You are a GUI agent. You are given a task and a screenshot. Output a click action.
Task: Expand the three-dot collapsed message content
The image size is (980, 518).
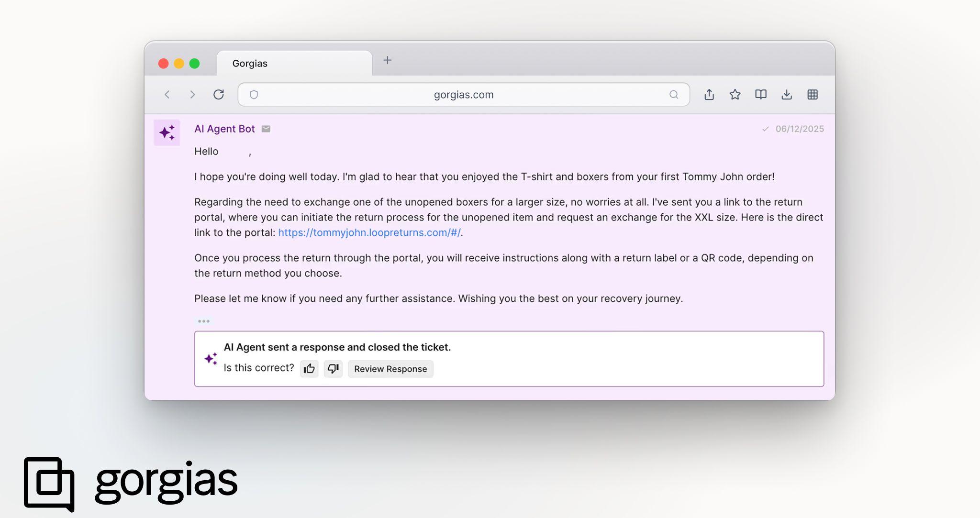tap(204, 321)
